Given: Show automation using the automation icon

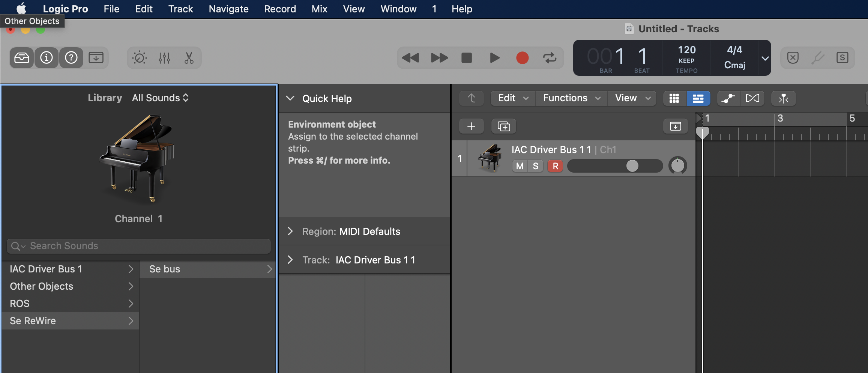Looking at the screenshot, I should click(728, 98).
